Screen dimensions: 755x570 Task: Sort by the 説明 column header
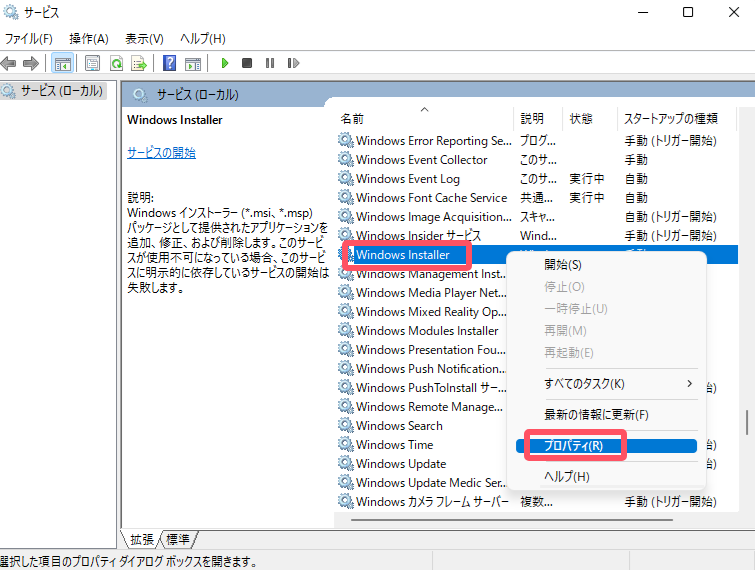click(538, 118)
